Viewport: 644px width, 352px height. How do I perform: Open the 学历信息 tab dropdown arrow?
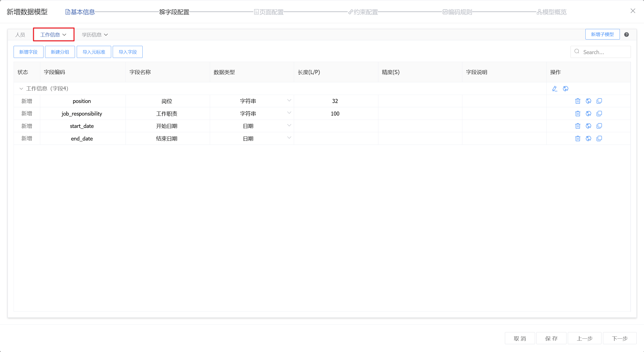tap(106, 35)
